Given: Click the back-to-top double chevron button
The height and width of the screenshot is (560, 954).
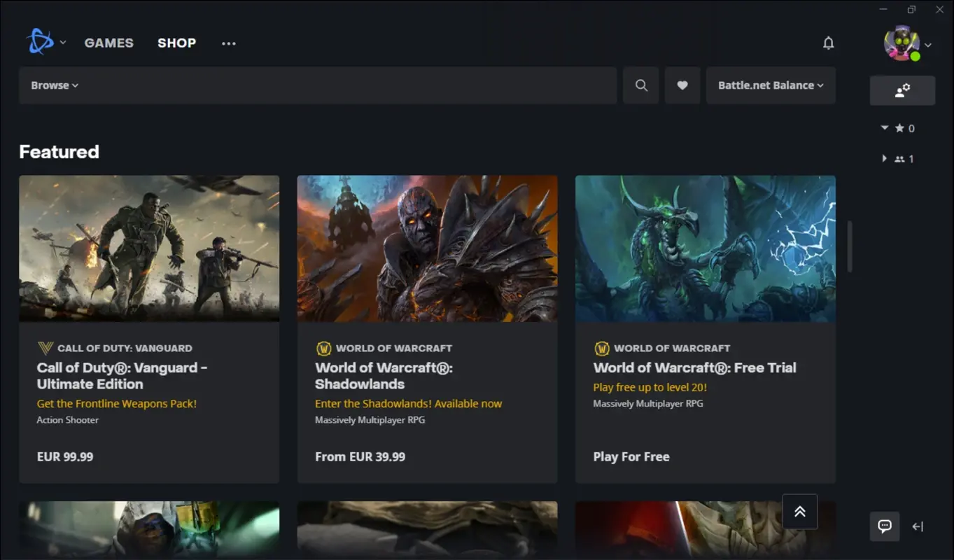Looking at the screenshot, I should pos(800,511).
